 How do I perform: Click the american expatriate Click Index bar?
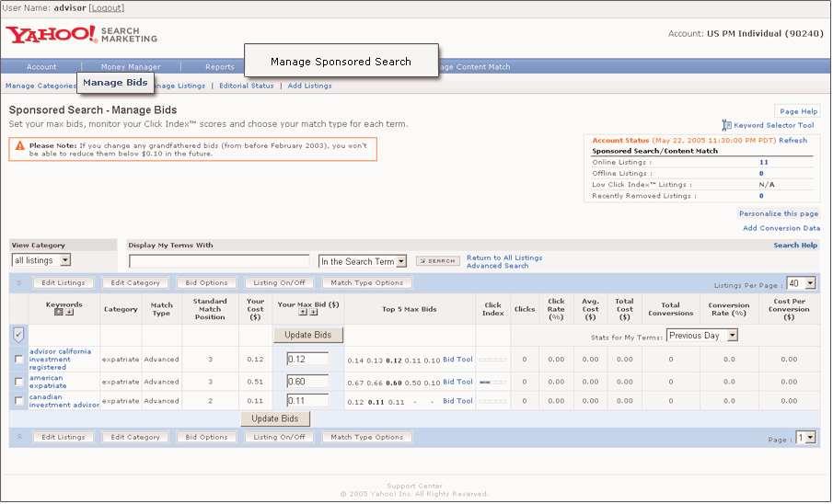click(x=492, y=382)
